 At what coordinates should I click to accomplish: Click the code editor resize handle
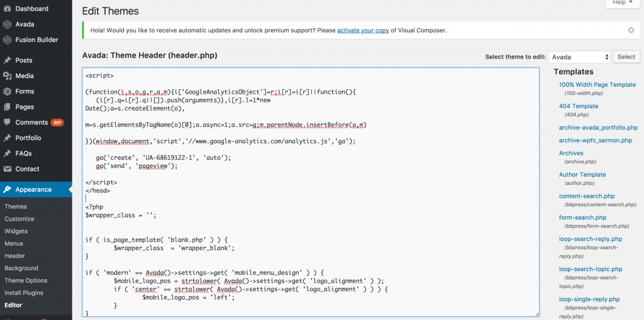pos(536,314)
